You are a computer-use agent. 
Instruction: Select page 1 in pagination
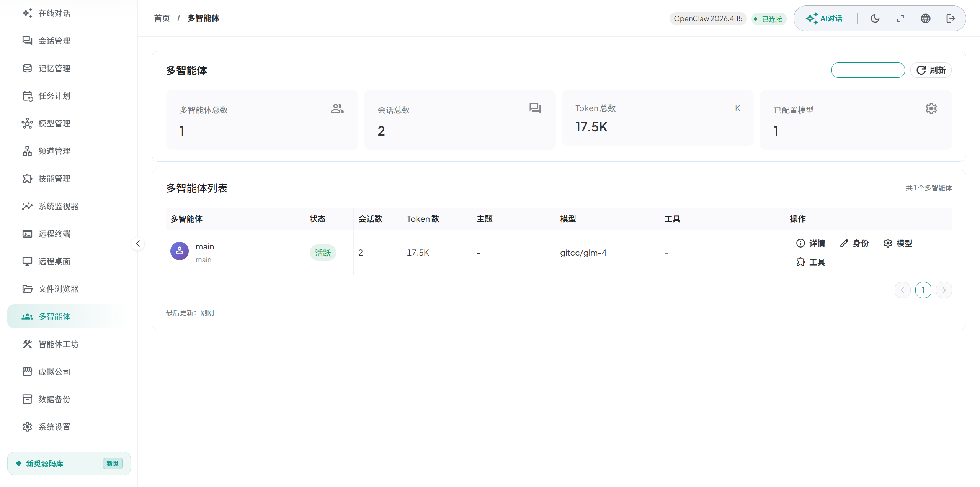point(923,290)
